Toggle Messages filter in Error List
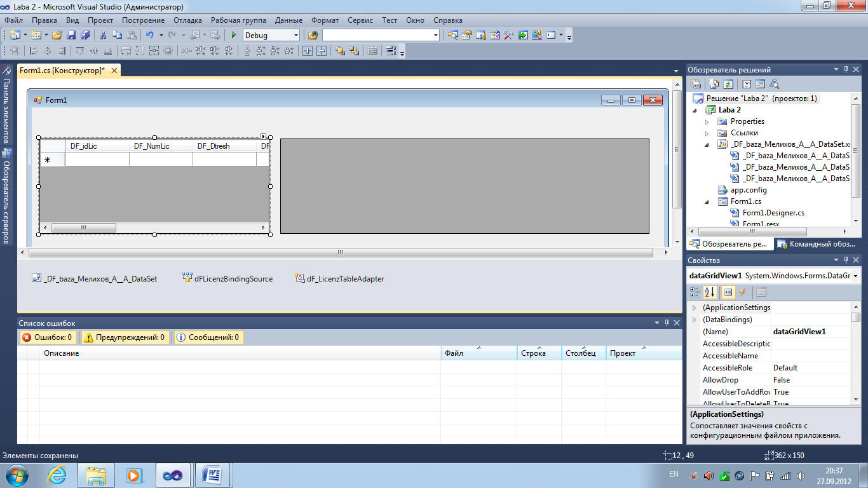 click(x=208, y=337)
